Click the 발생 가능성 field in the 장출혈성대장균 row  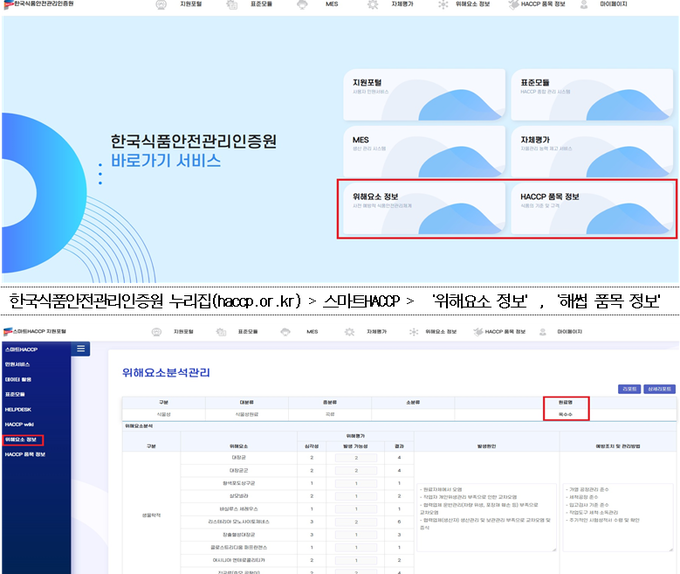pyautogui.click(x=356, y=535)
